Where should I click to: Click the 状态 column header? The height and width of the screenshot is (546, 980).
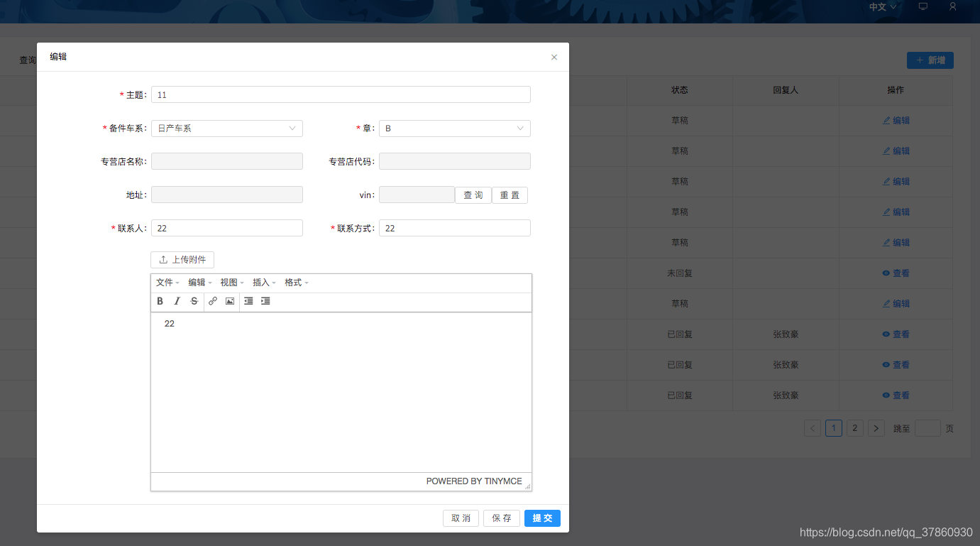(x=680, y=90)
